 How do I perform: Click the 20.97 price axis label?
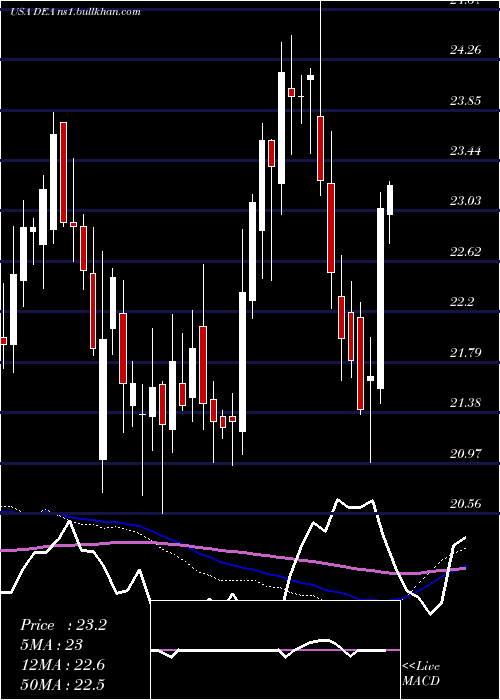465,454
